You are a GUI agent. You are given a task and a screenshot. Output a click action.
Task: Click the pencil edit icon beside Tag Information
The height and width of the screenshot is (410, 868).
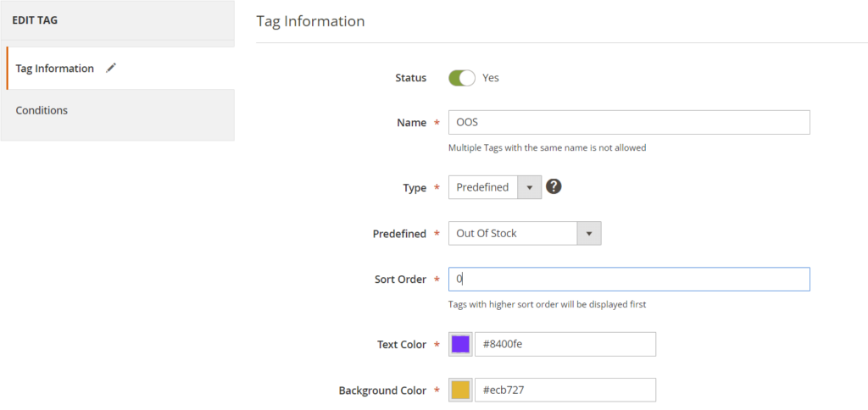(111, 69)
